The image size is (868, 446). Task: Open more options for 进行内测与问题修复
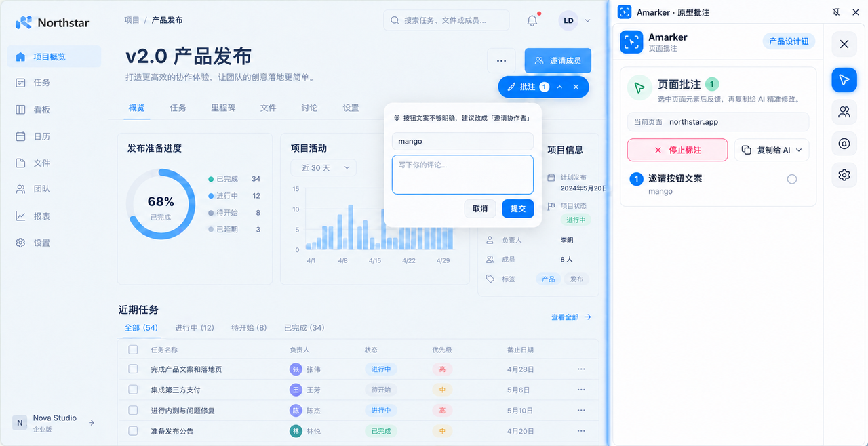point(581,411)
